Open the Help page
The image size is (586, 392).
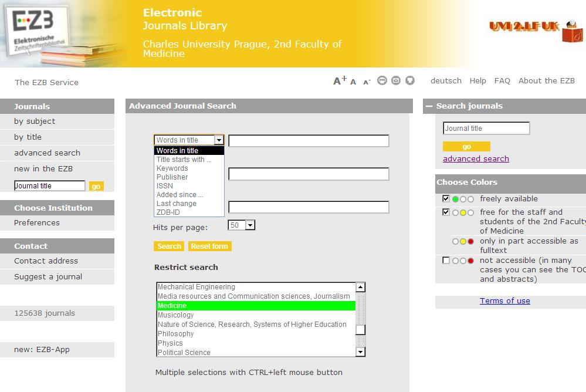(x=477, y=81)
